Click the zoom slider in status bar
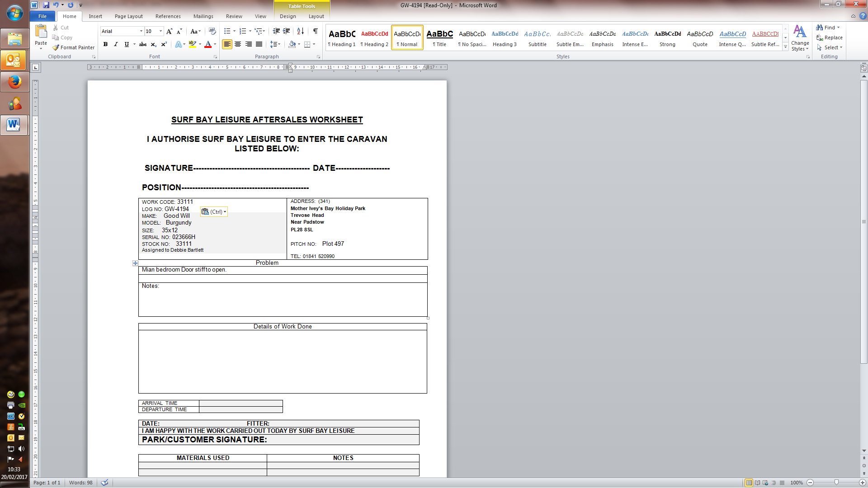The width and height of the screenshot is (868, 488). (x=836, y=483)
